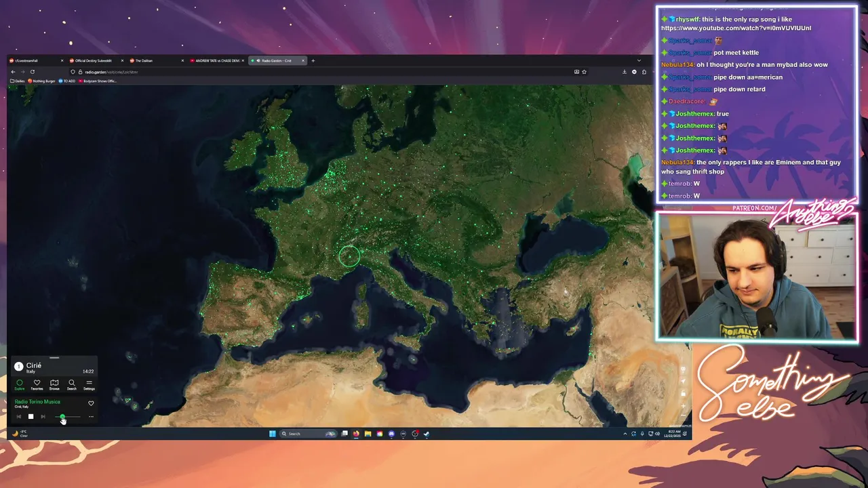Open the taskbar clock and date
The image size is (868, 488).
point(673,434)
